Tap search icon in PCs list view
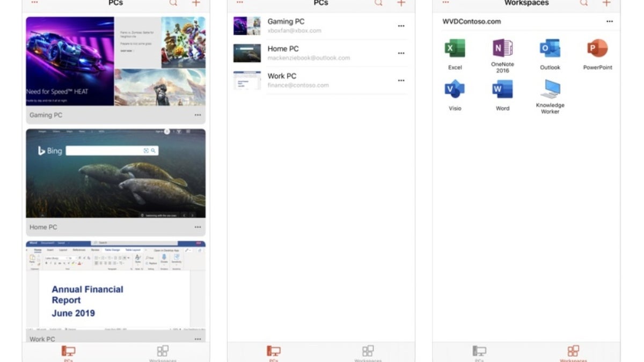644x362 pixels. click(379, 3)
